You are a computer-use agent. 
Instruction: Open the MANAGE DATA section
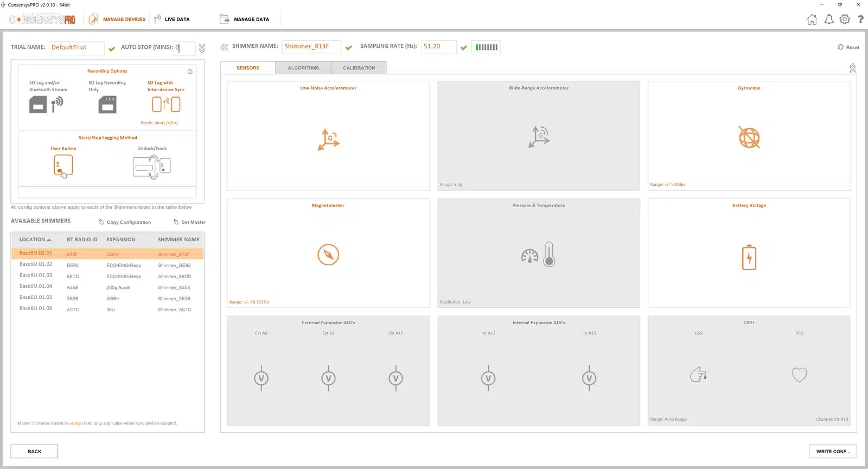click(x=245, y=20)
